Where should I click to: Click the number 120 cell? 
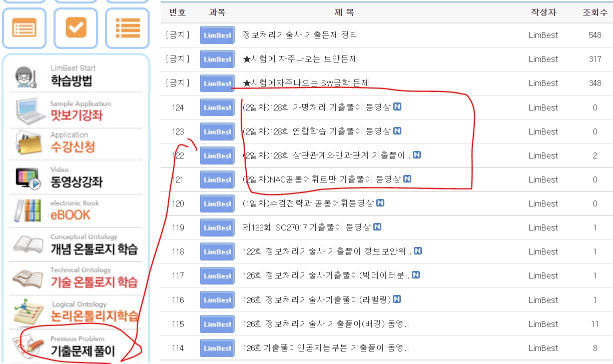178,203
